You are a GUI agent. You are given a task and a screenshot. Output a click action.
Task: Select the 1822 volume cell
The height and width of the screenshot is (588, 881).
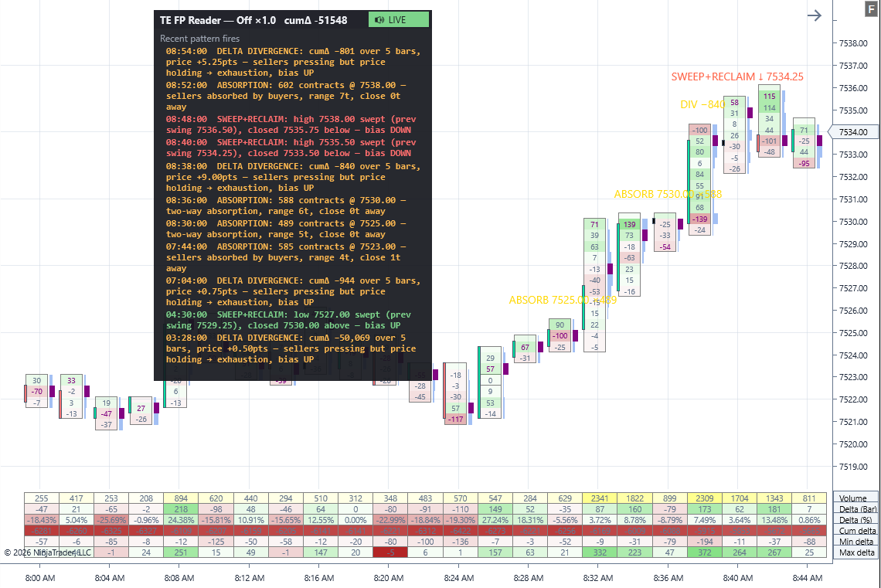635,498
